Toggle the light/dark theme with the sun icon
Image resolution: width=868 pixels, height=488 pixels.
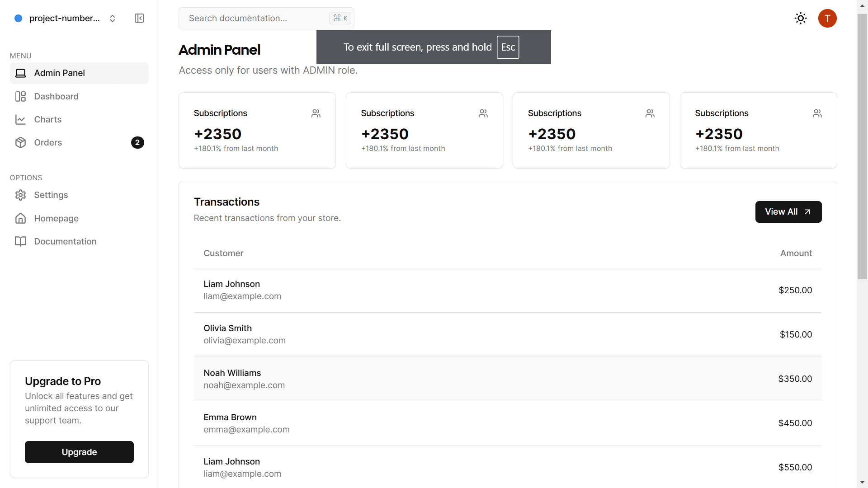800,18
